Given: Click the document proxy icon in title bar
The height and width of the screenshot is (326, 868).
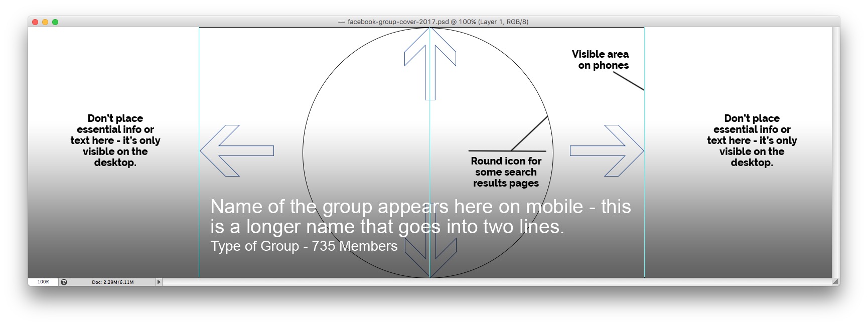Looking at the screenshot, I should pyautogui.click(x=342, y=22).
